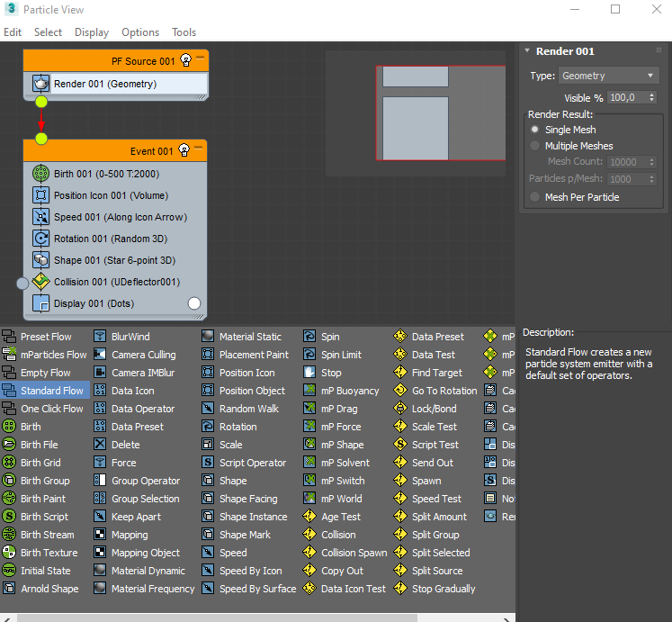Select the Script Test diamond icon
The width and height of the screenshot is (672, 622).
pyautogui.click(x=400, y=445)
